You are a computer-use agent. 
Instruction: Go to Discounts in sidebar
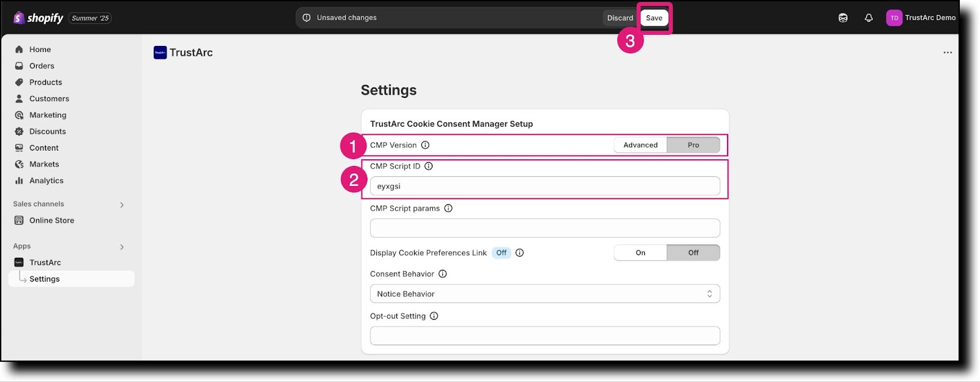pyautogui.click(x=48, y=132)
